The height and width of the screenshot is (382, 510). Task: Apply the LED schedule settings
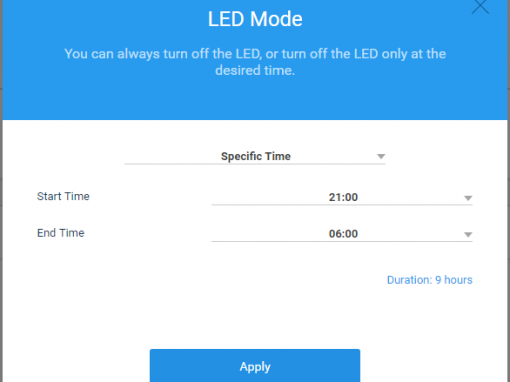coord(255,366)
